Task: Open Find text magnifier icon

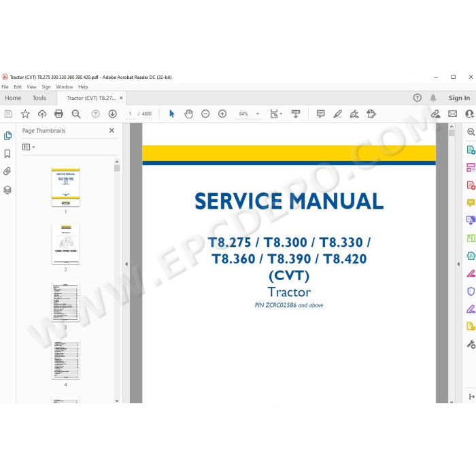Action: point(76,114)
